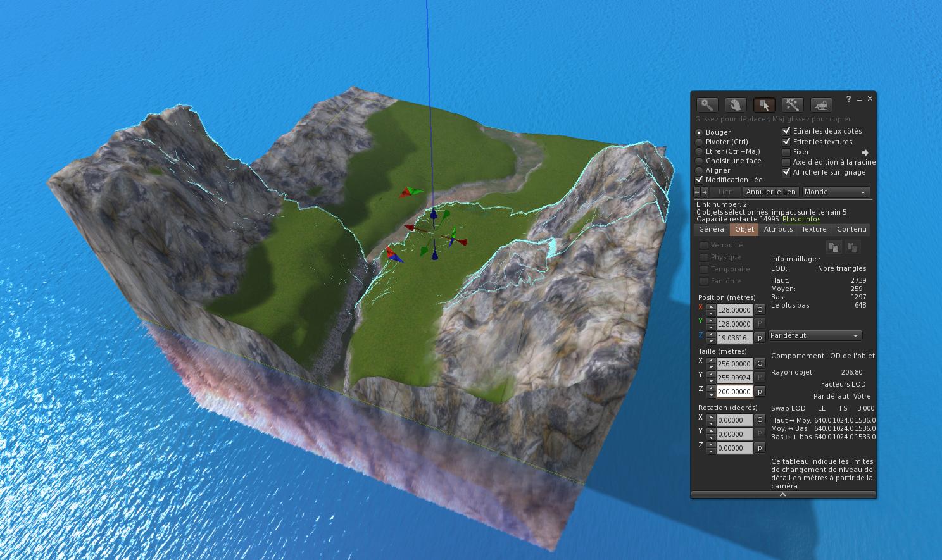The height and width of the screenshot is (560, 942).
Task: Open help with the question mark icon
Action: pos(849,99)
